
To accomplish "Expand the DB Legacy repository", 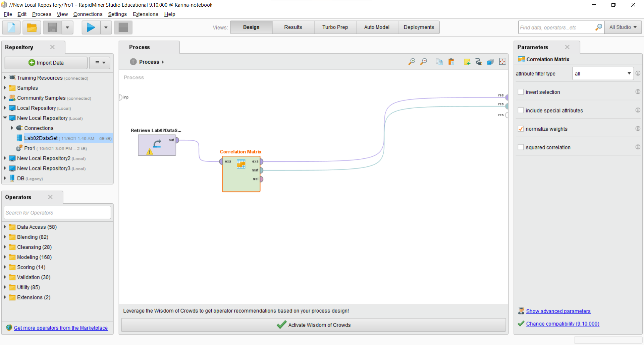I will 5,178.
